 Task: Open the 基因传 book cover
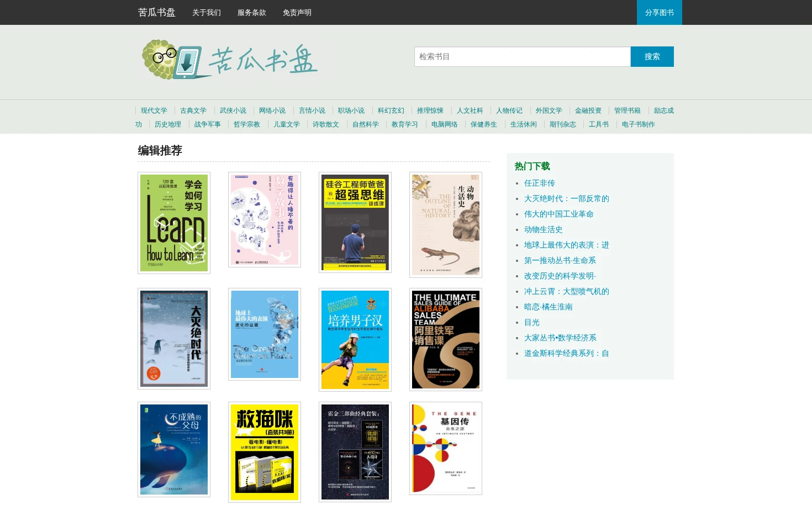pos(446,448)
